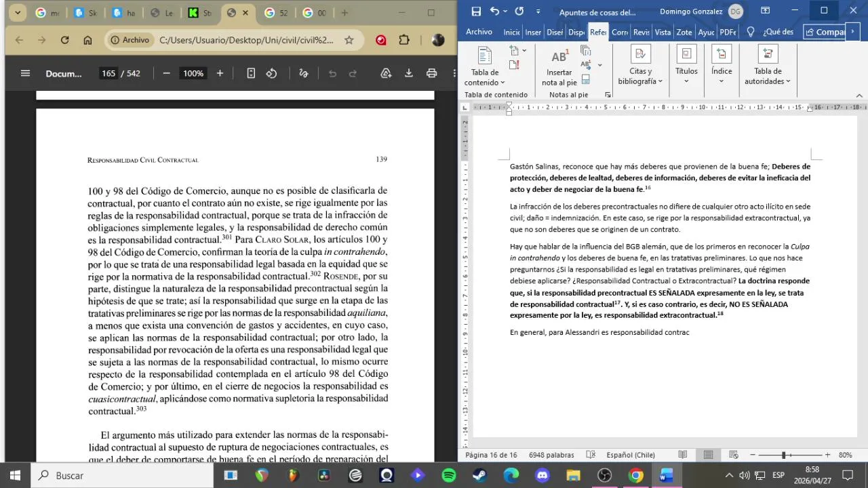Open Spotify from the taskbar
868x488 pixels.
[x=448, y=475]
